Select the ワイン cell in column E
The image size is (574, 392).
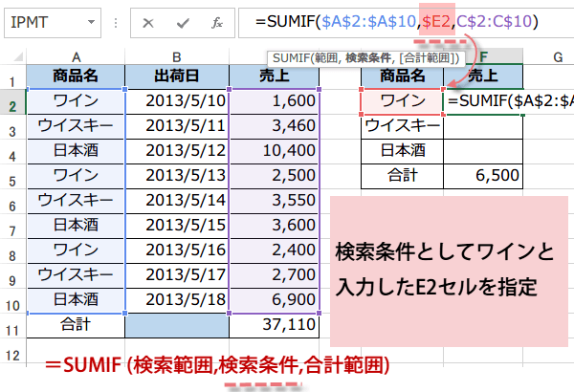click(403, 101)
